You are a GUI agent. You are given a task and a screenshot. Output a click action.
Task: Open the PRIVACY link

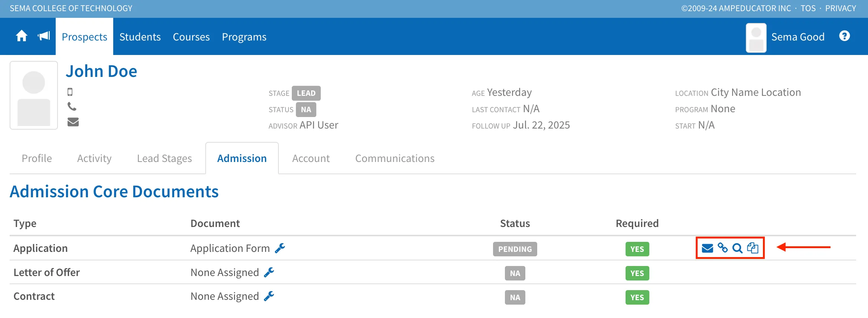[x=841, y=8]
